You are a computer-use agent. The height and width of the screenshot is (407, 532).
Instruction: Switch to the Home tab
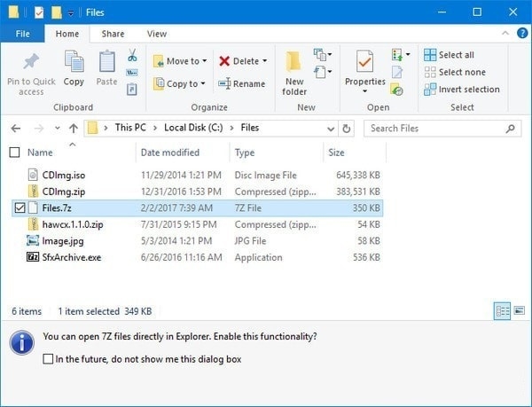67,34
